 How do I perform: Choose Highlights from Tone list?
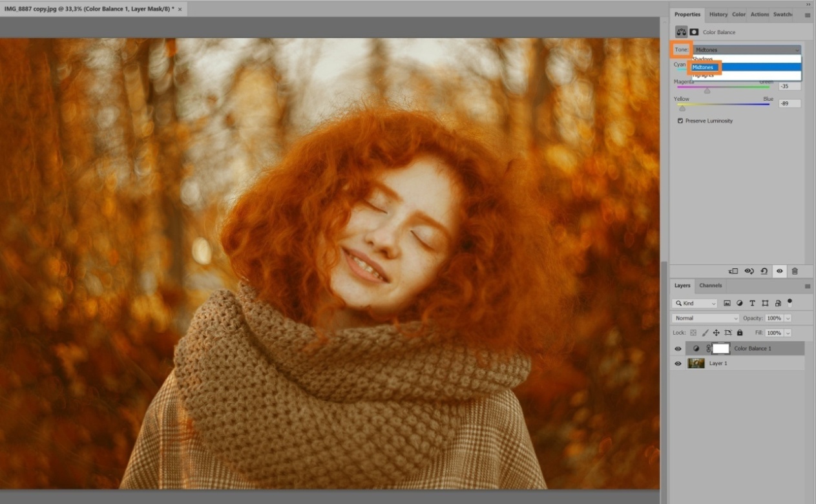(746, 76)
